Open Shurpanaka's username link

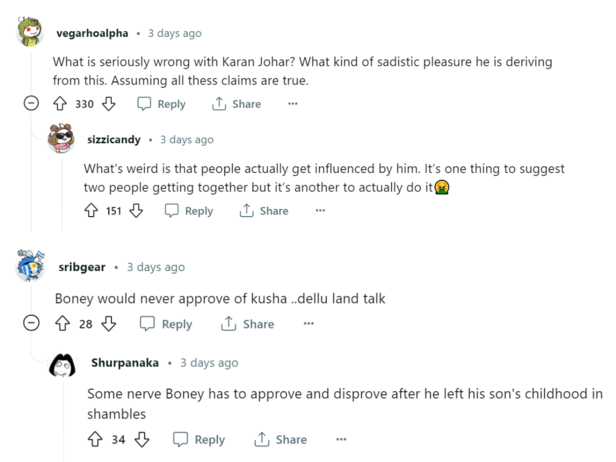coord(125,363)
